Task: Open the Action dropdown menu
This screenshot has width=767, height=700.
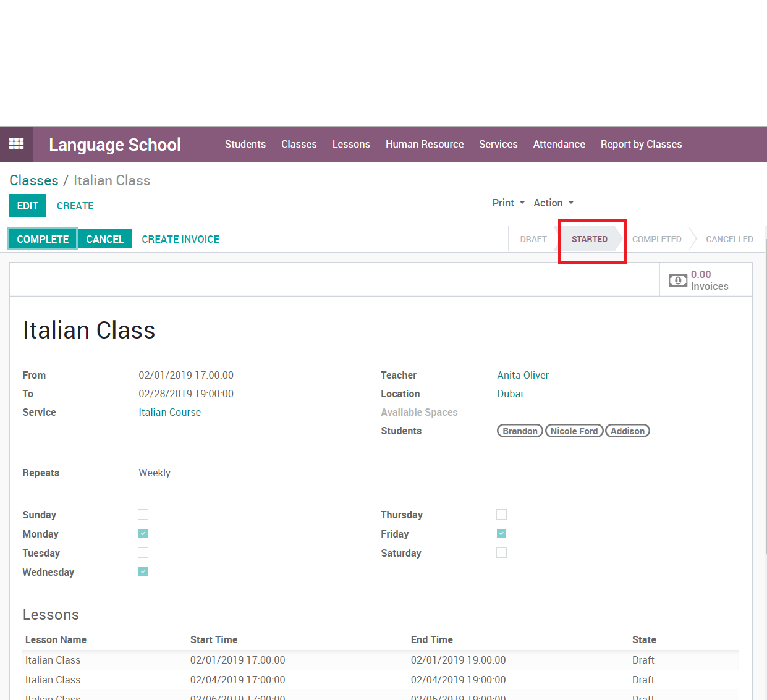Action: click(x=553, y=203)
